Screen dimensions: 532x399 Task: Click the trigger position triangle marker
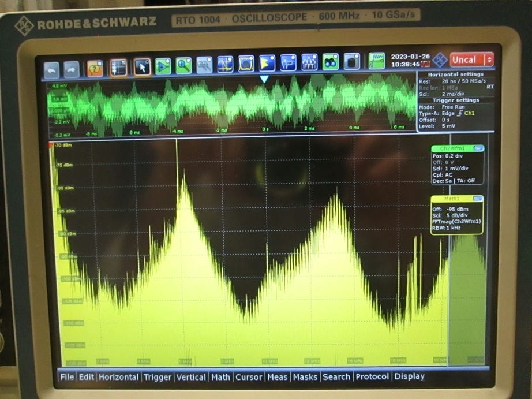point(264,79)
